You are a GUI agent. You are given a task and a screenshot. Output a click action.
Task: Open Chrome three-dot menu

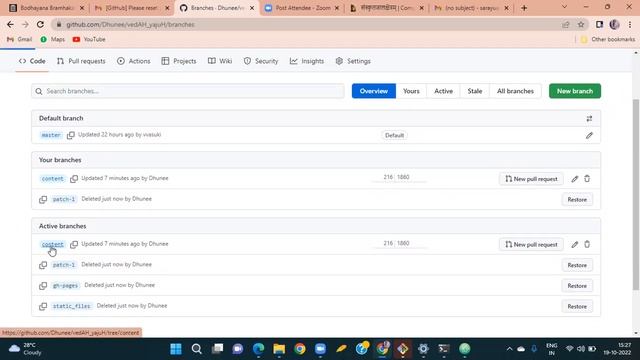630,25
